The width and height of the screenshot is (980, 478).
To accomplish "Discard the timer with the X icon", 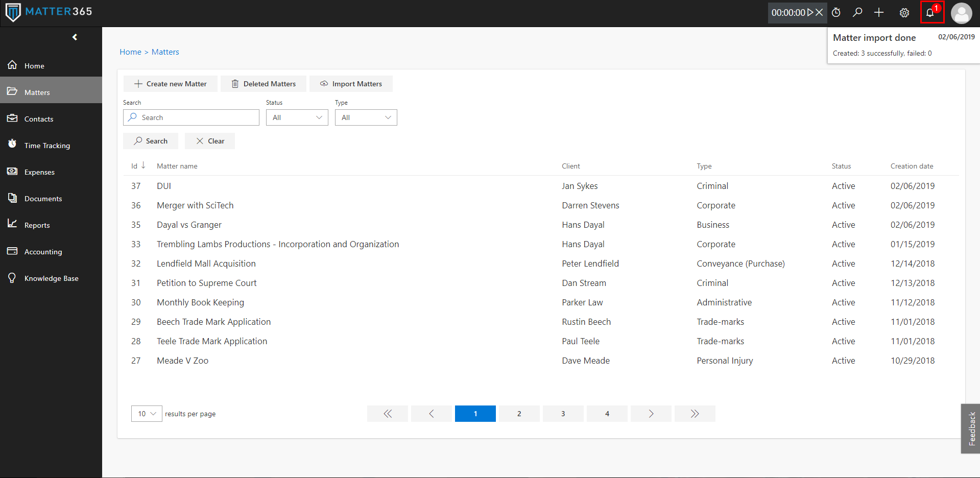I will 819,12.
